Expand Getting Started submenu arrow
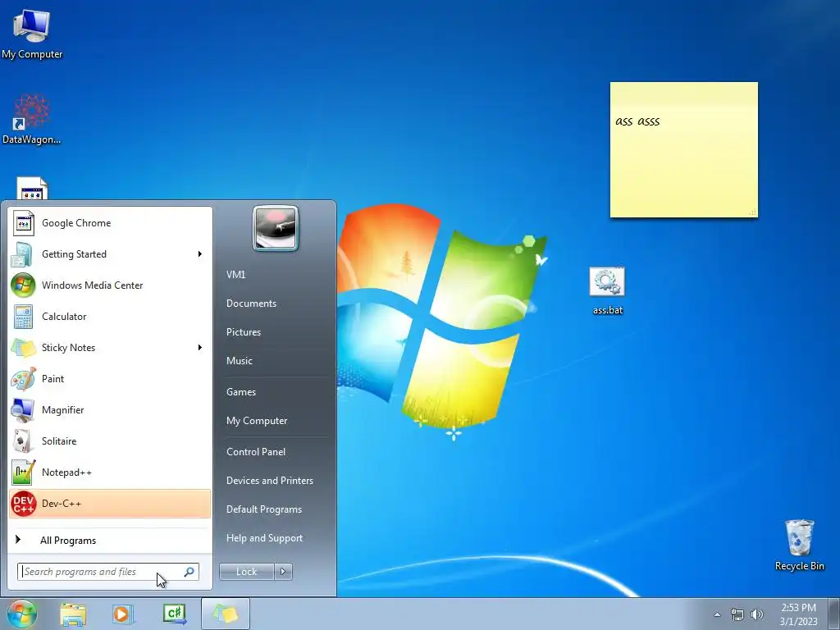840x630 pixels. point(200,254)
